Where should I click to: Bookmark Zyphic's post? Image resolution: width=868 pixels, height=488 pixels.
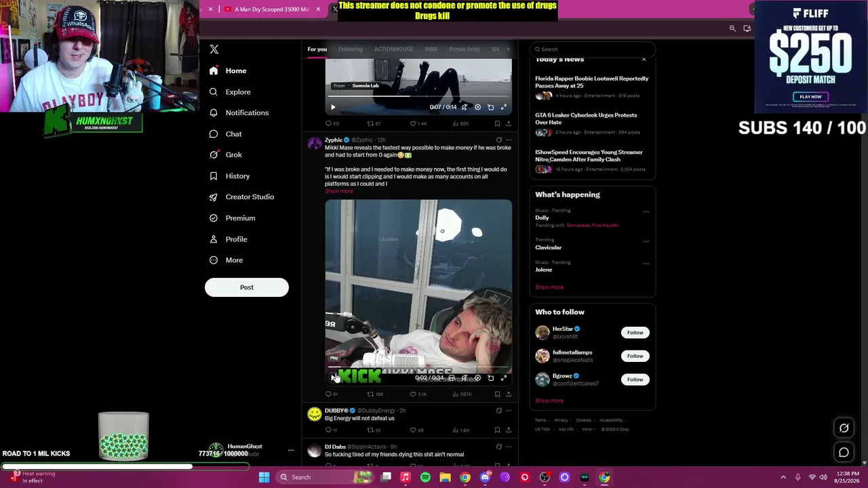tap(497, 394)
